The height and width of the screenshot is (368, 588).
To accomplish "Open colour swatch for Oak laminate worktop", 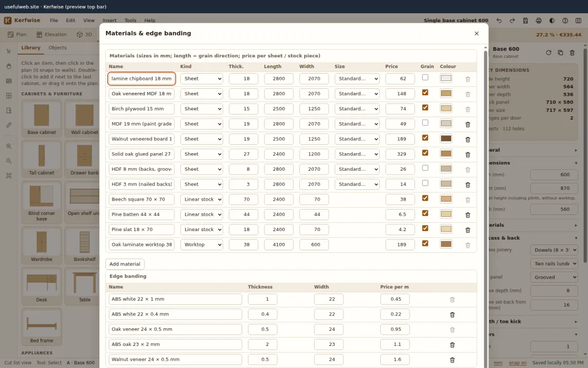I will pos(446,244).
